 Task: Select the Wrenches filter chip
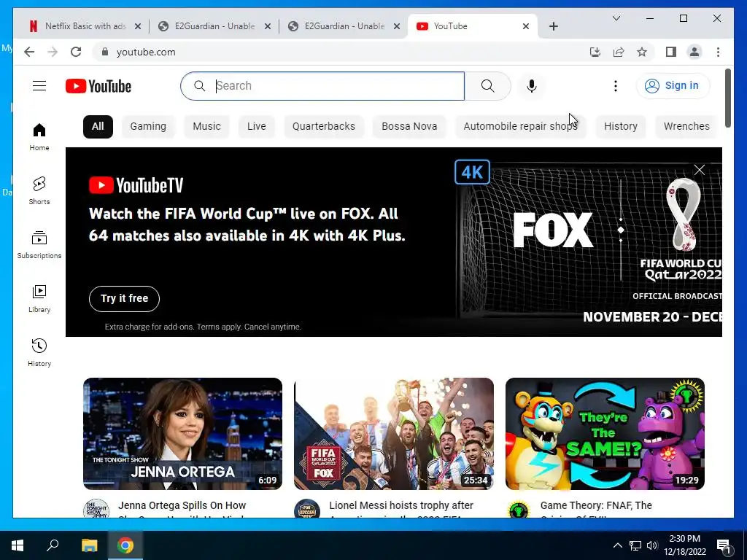point(686,127)
